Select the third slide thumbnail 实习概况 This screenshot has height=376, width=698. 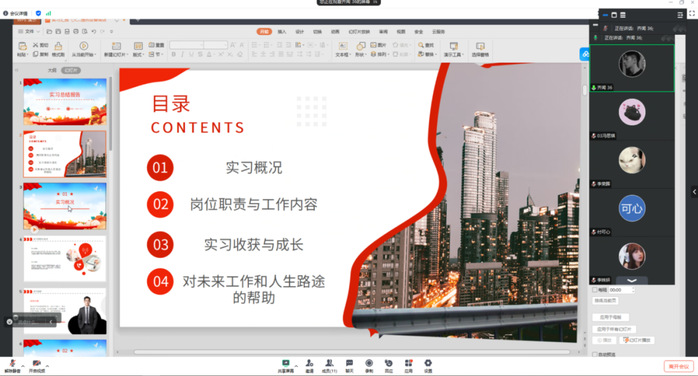click(x=65, y=206)
